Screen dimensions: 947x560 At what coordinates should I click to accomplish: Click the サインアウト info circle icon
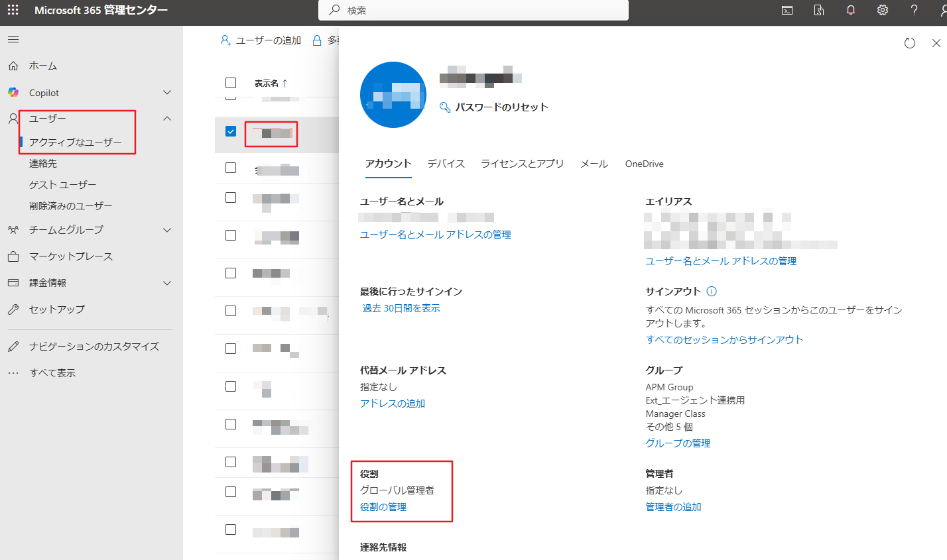click(712, 291)
